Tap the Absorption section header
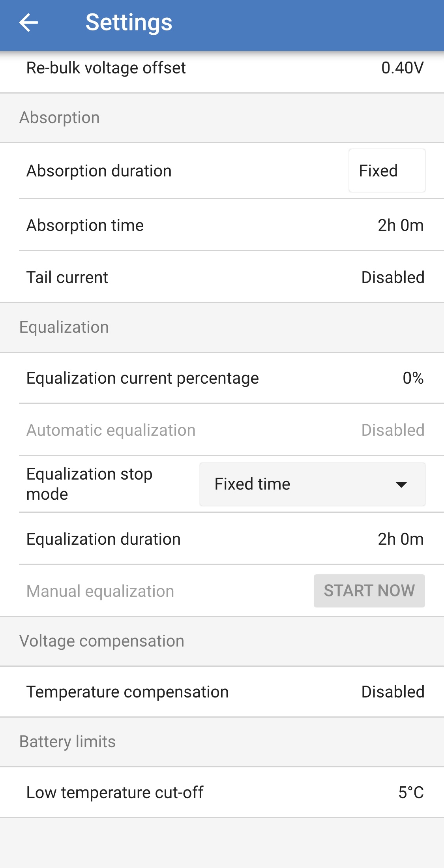Screen dimensions: 444x868 60,118
